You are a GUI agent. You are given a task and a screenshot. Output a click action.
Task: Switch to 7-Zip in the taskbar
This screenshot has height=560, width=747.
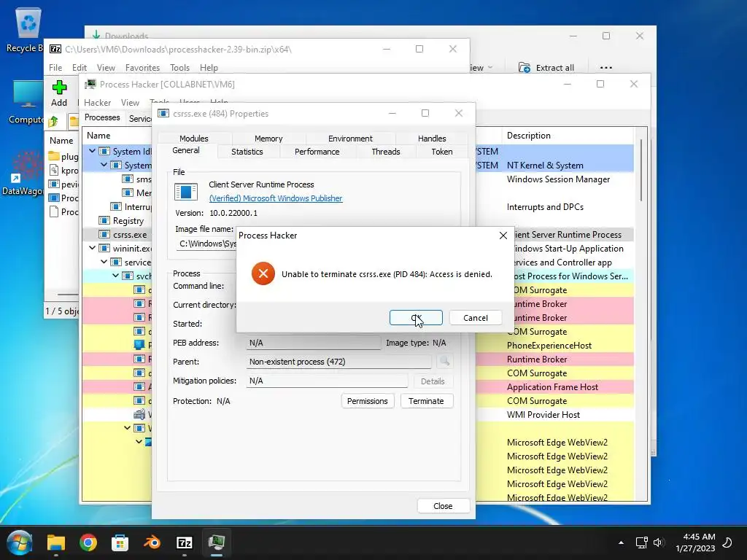point(185,542)
